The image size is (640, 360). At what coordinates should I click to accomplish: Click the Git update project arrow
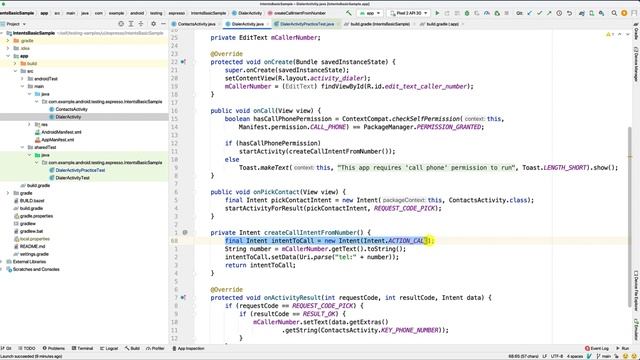tap(530, 13)
